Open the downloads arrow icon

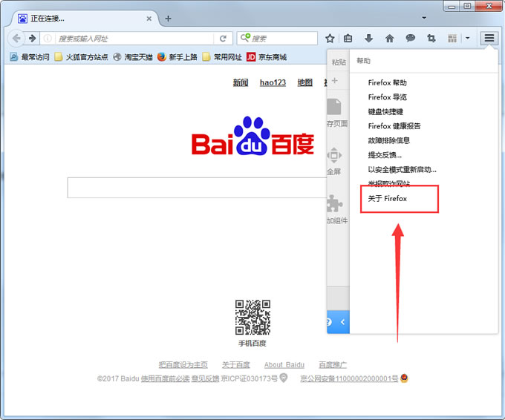click(x=369, y=39)
